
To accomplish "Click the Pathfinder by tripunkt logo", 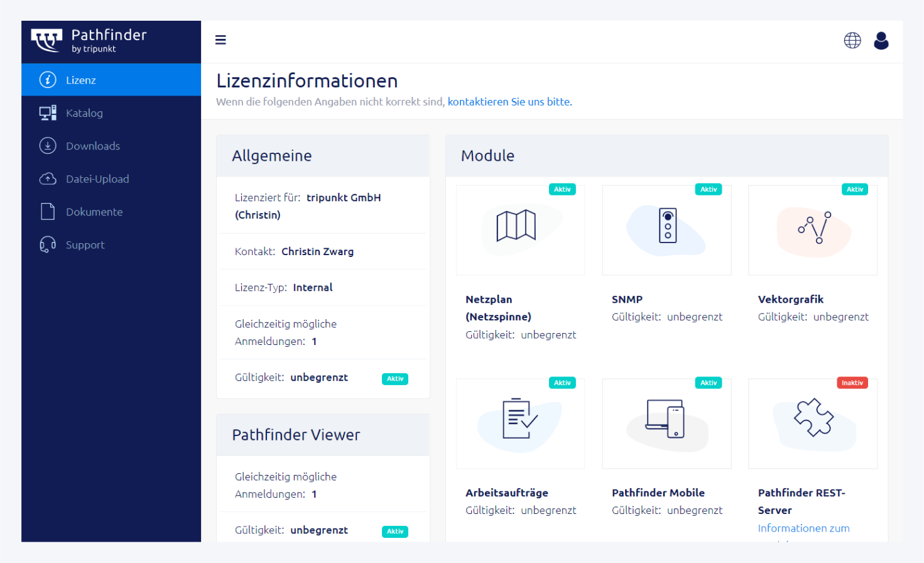I will tap(89, 41).
